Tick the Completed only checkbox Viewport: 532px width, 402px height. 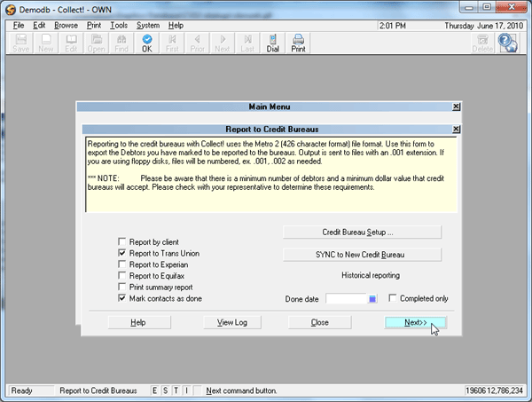[393, 298]
